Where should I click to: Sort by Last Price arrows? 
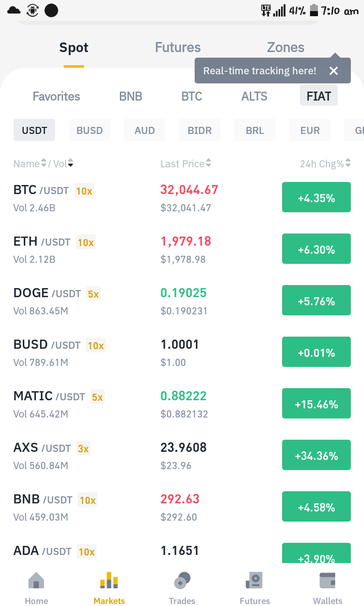[209, 163]
